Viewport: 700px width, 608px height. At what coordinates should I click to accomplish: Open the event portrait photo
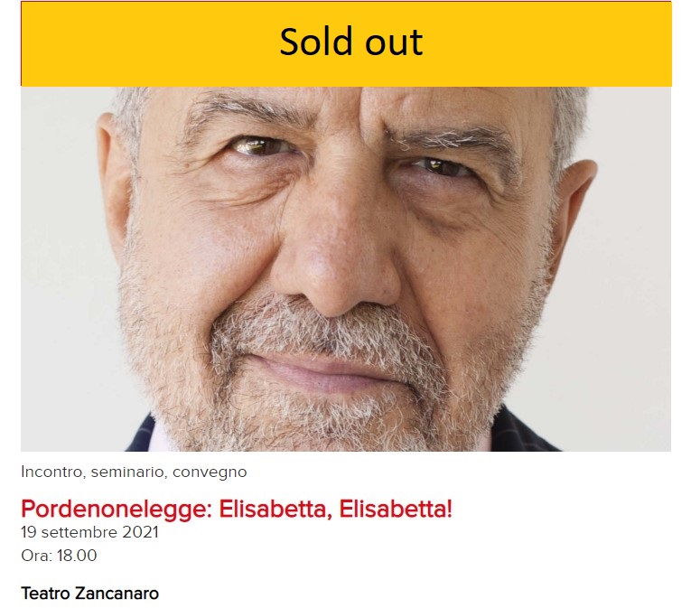click(346, 268)
